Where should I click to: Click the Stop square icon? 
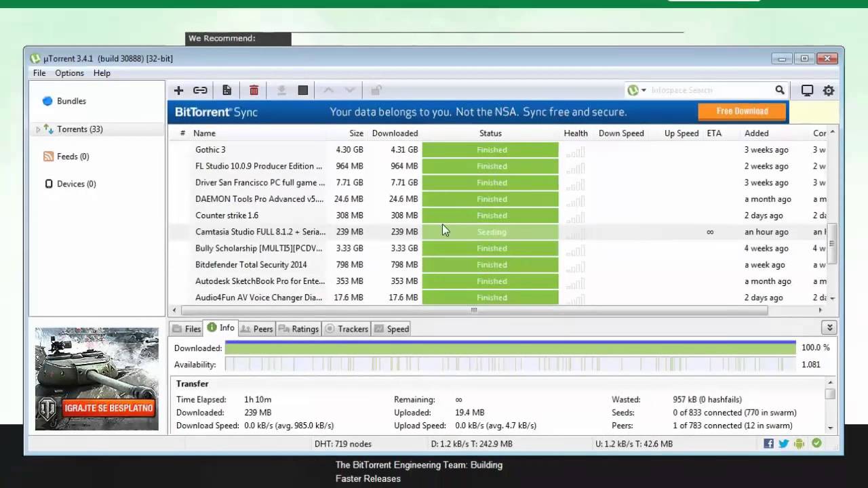pyautogui.click(x=303, y=90)
